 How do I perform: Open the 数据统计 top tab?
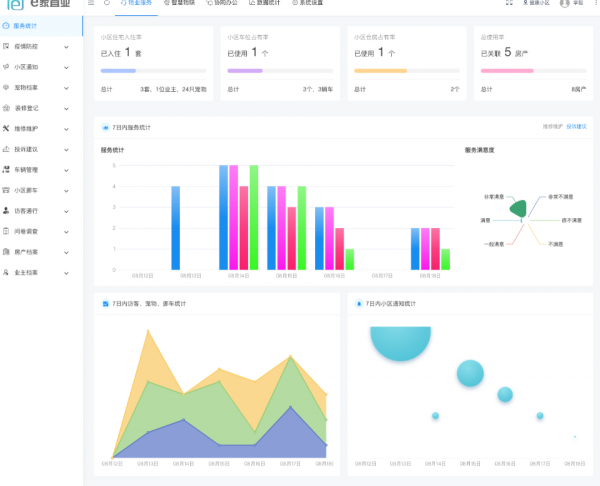[x=268, y=3]
